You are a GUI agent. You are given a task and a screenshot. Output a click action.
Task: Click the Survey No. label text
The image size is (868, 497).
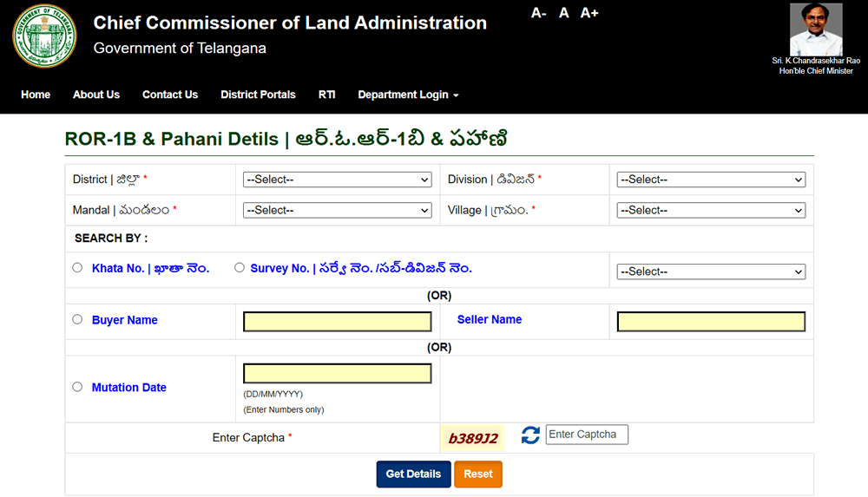tap(361, 268)
